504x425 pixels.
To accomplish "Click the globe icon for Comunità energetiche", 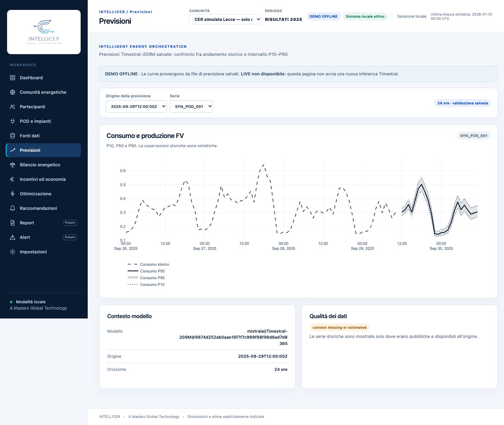I will pos(13,92).
